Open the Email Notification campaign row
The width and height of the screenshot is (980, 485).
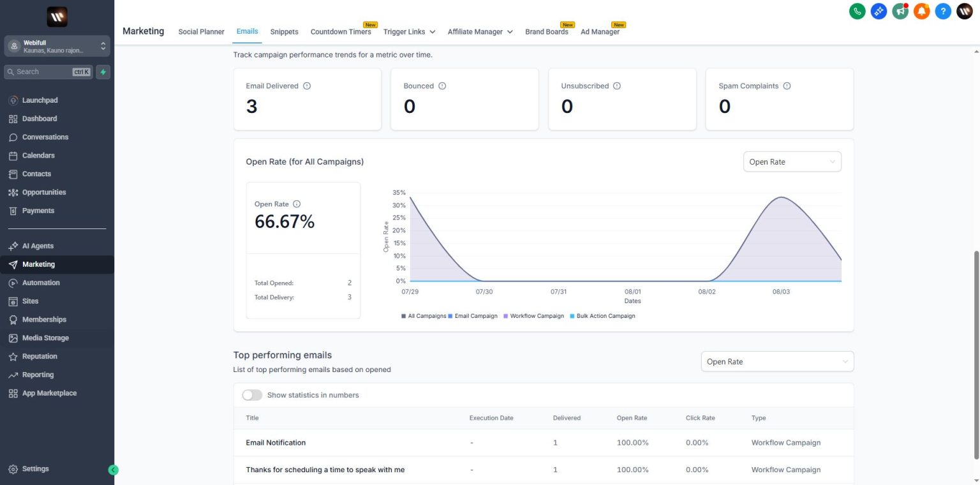point(276,443)
